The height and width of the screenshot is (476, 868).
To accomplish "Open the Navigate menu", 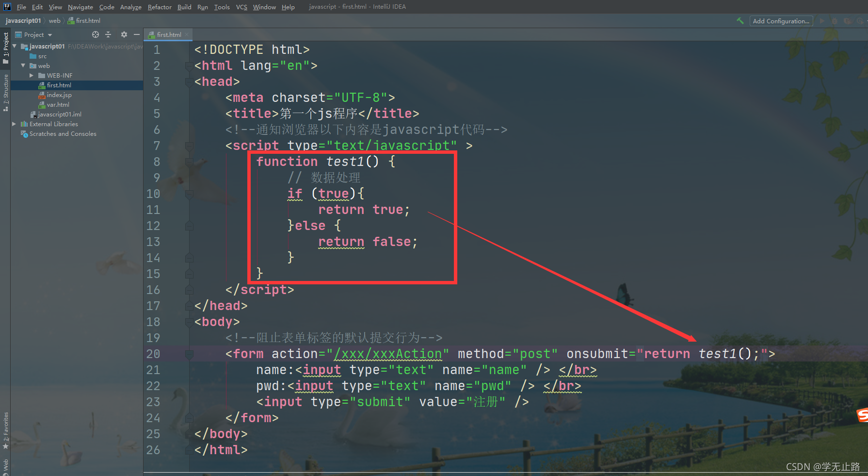I will tap(80, 7).
